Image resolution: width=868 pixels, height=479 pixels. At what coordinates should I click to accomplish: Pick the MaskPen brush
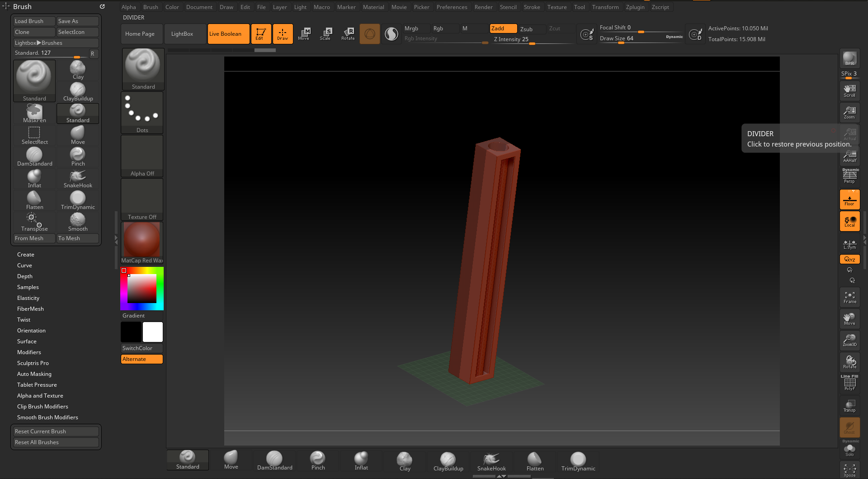pyautogui.click(x=34, y=114)
